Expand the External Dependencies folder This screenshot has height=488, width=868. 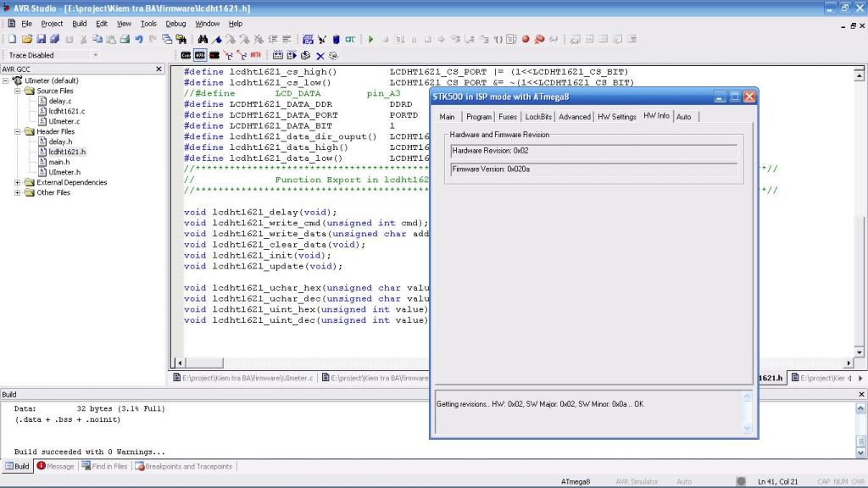pos(19,182)
